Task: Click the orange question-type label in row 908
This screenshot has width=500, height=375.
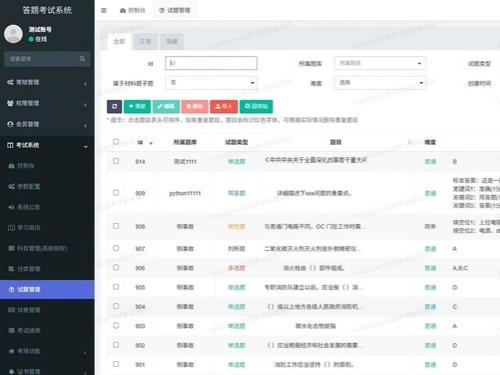Action: [236, 227]
